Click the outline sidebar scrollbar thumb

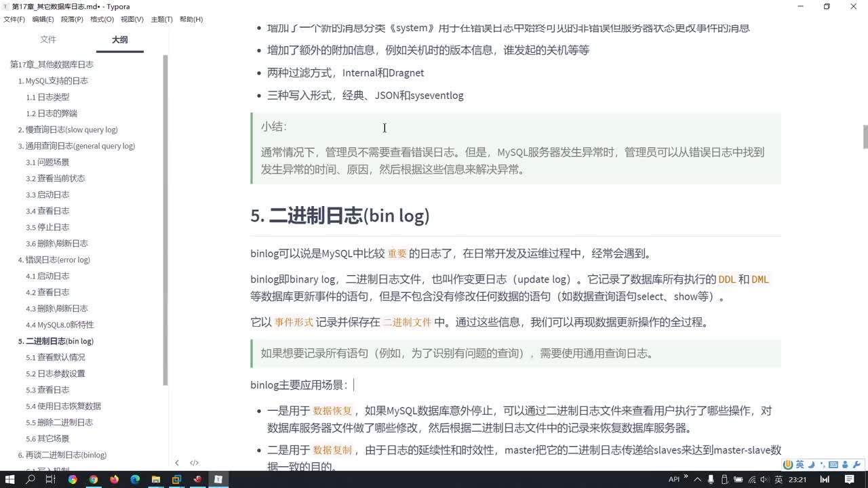pos(165,220)
